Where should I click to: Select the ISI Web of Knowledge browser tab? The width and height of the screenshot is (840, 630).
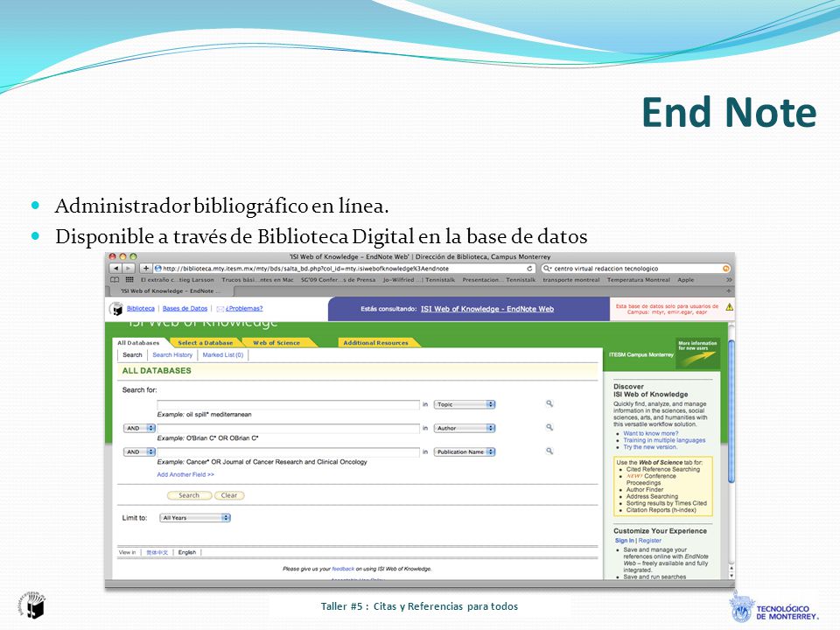[x=171, y=290]
